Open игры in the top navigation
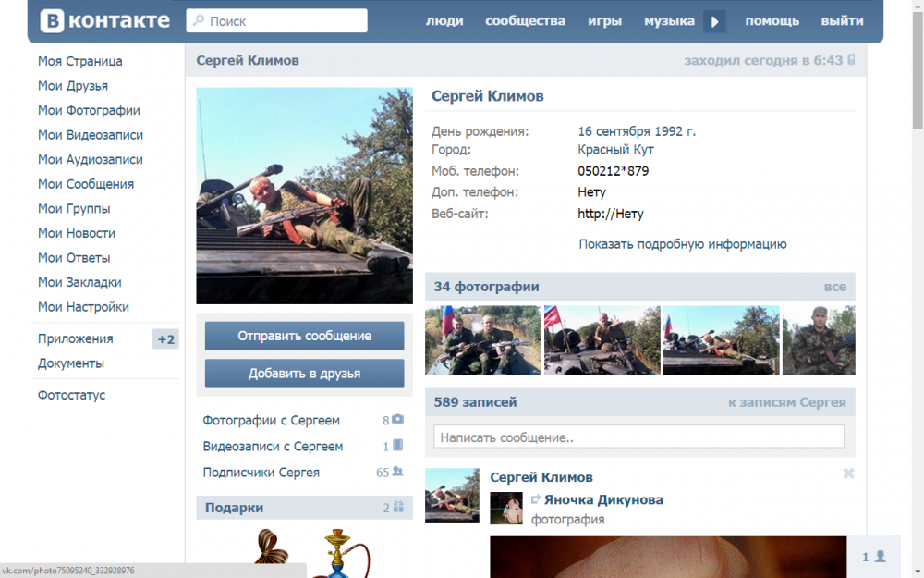 click(x=604, y=21)
